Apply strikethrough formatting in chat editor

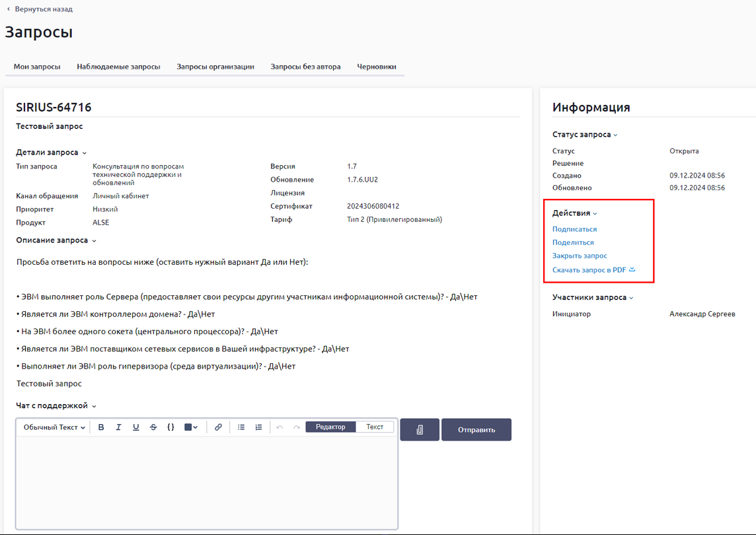153,427
